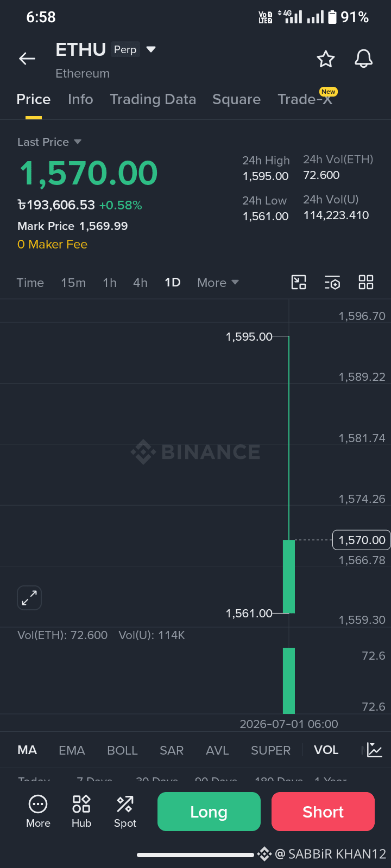391x868 pixels.
Task: Toggle the MA indicator
Action: click(27, 750)
